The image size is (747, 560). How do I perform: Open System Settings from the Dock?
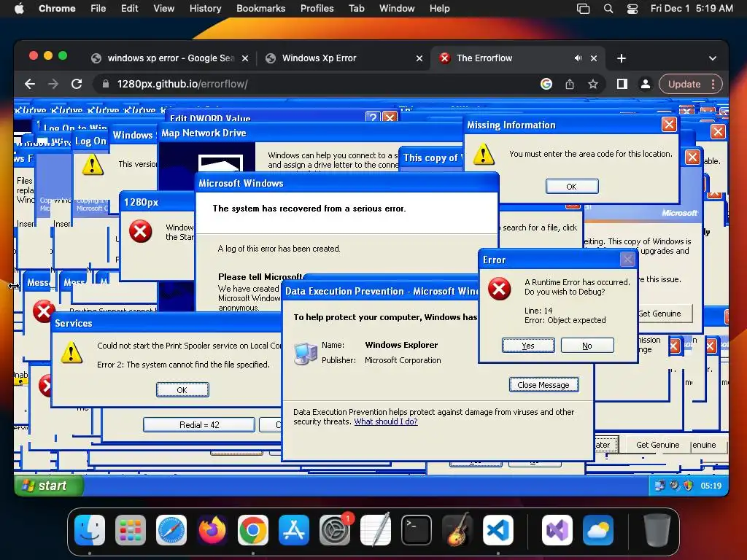[335, 530]
